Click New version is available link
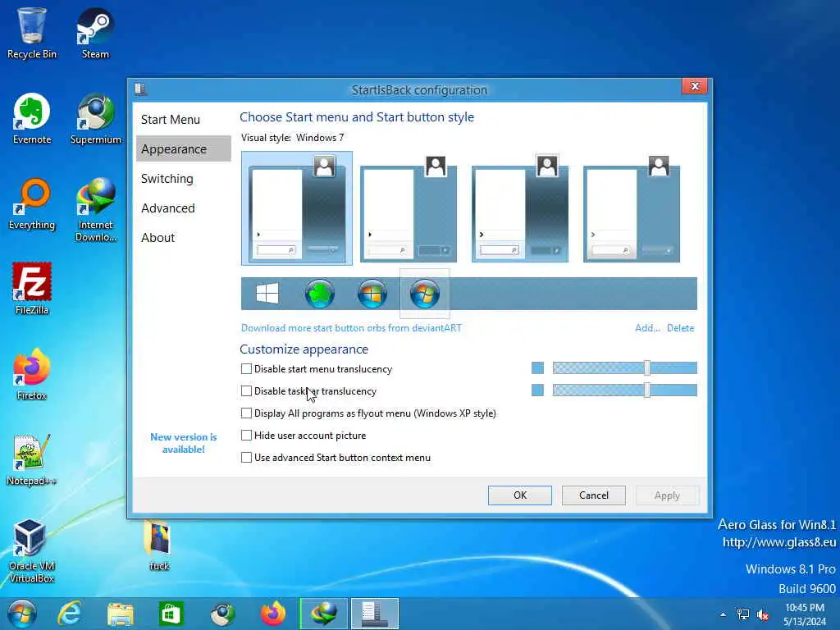This screenshot has width=840, height=630. click(x=183, y=443)
